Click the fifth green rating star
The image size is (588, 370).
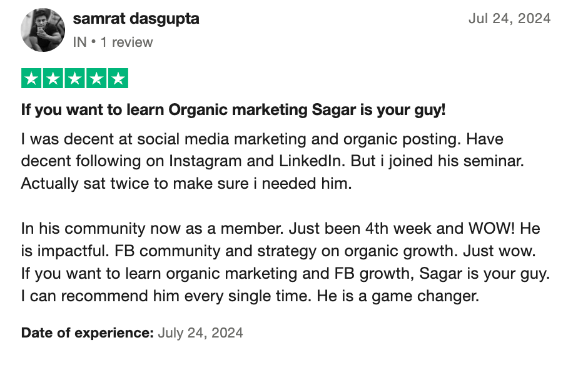118,78
